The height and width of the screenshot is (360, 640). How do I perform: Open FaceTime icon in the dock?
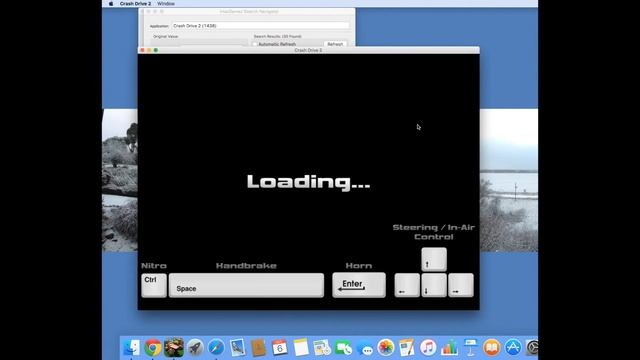coord(343,348)
